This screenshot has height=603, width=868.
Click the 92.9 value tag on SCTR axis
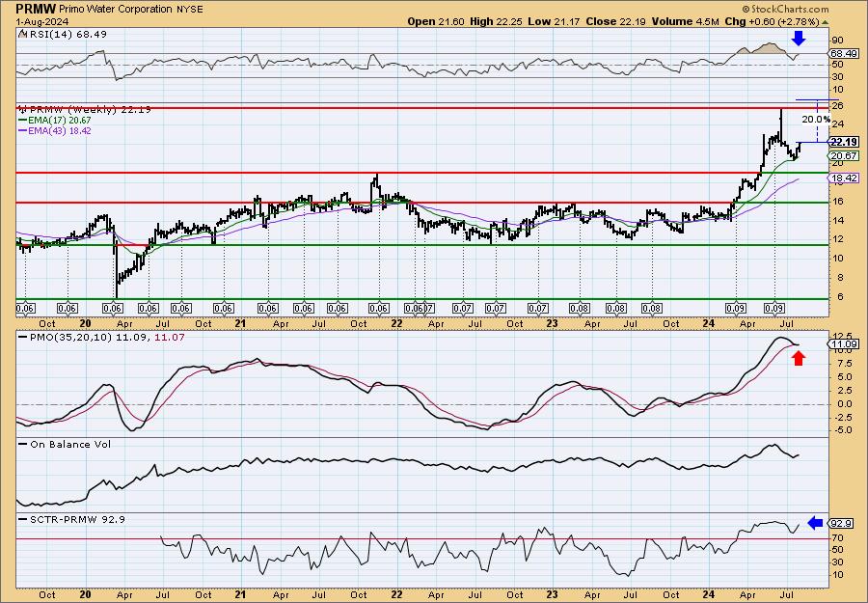click(x=842, y=523)
